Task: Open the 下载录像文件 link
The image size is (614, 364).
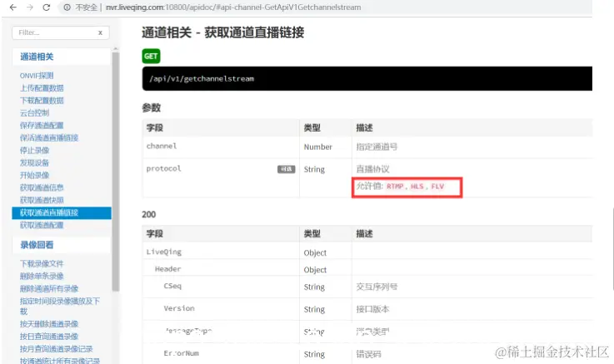Action: pos(42,264)
